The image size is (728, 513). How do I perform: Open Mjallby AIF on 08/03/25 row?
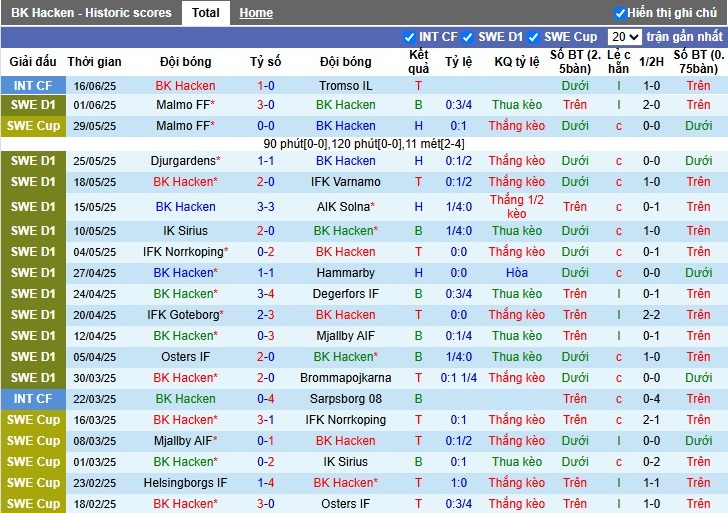click(185, 441)
